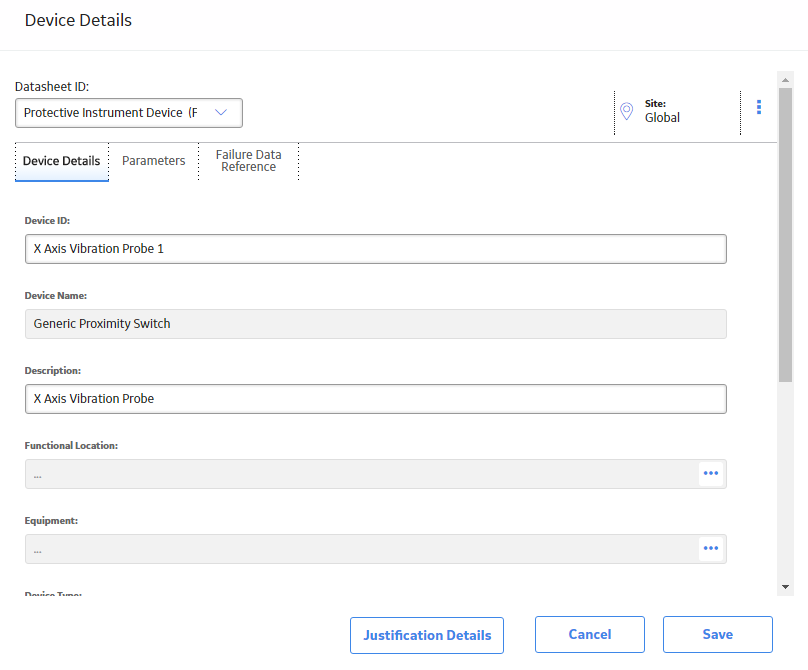This screenshot has width=808, height=670.
Task: Click the Cancel button
Action: point(590,634)
